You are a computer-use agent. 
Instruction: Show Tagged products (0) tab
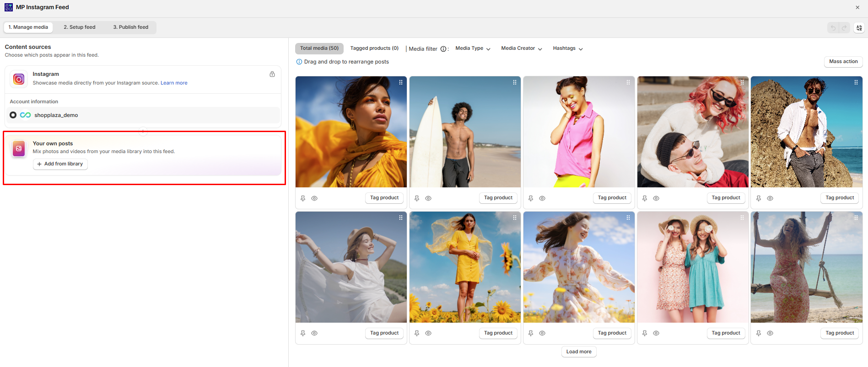tap(374, 48)
